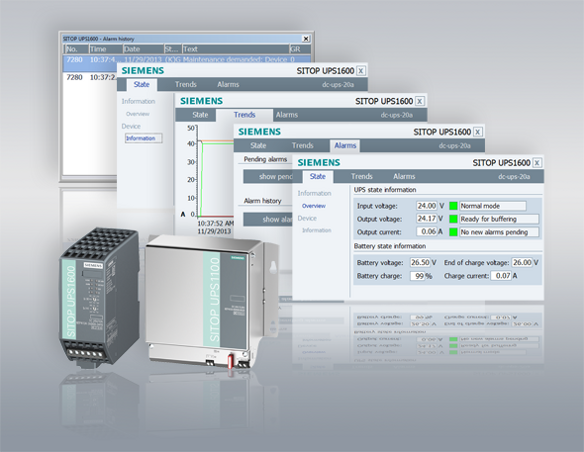Click the Output current value field 0.06

point(426,232)
